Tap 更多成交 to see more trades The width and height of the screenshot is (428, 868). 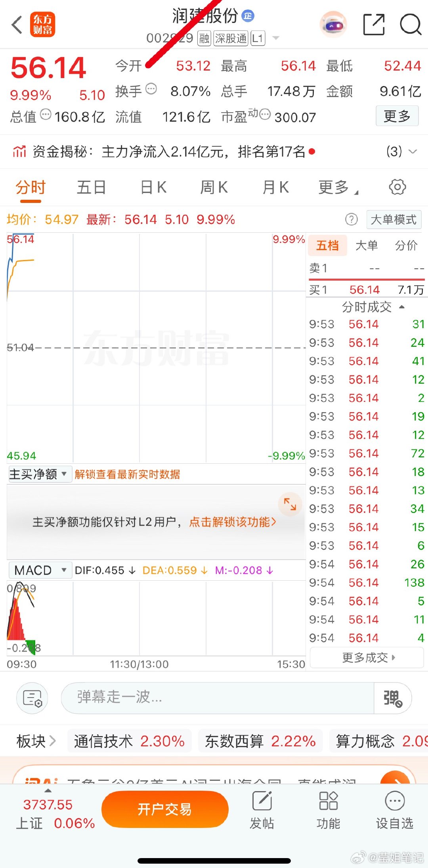pos(367,658)
